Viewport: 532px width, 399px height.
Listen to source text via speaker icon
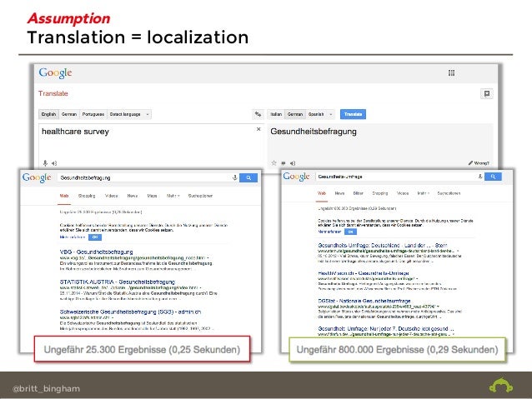coord(54,163)
